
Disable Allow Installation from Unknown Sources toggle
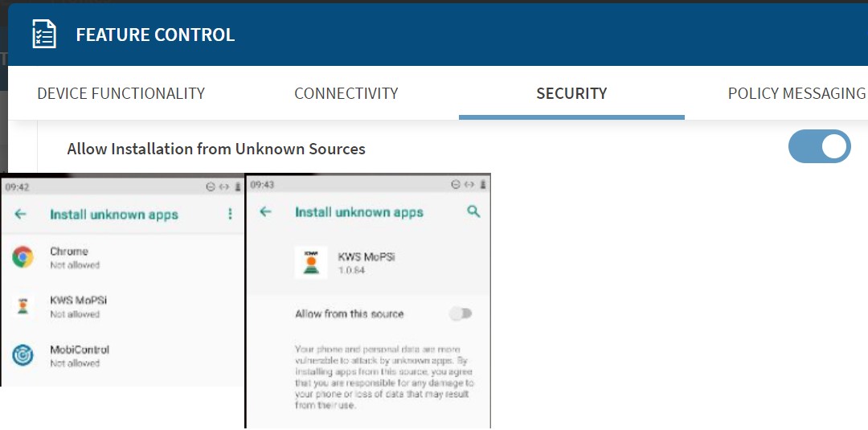819,146
